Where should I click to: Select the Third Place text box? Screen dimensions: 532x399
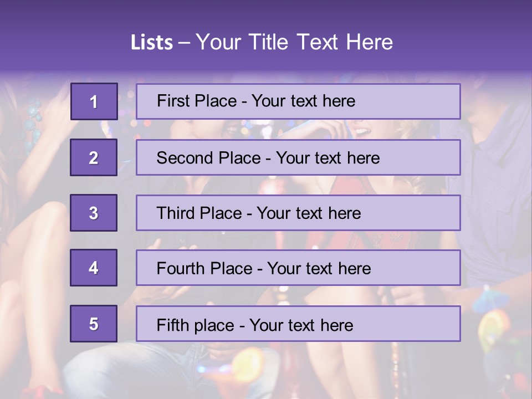[x=298, y=213]
